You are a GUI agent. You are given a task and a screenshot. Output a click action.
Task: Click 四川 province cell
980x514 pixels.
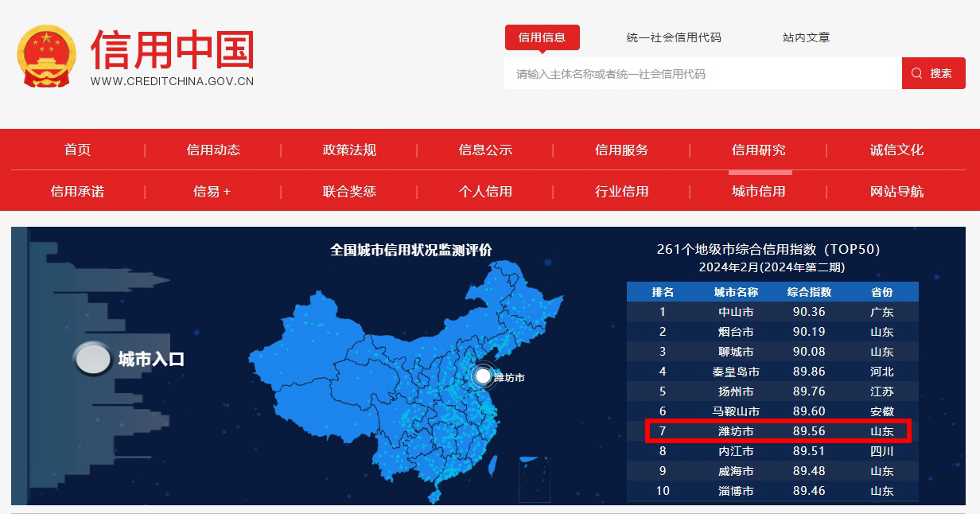pos(882,451)
